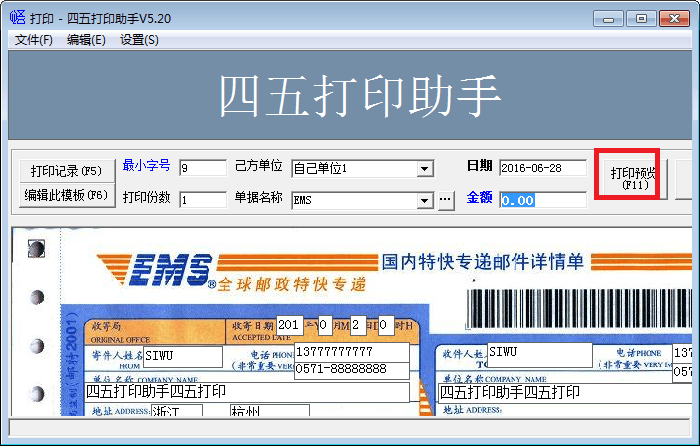The width and height of the screenshot is (700, 446).
Task: Click the 日期 field showing 2016-06-28
Action: 543,168
